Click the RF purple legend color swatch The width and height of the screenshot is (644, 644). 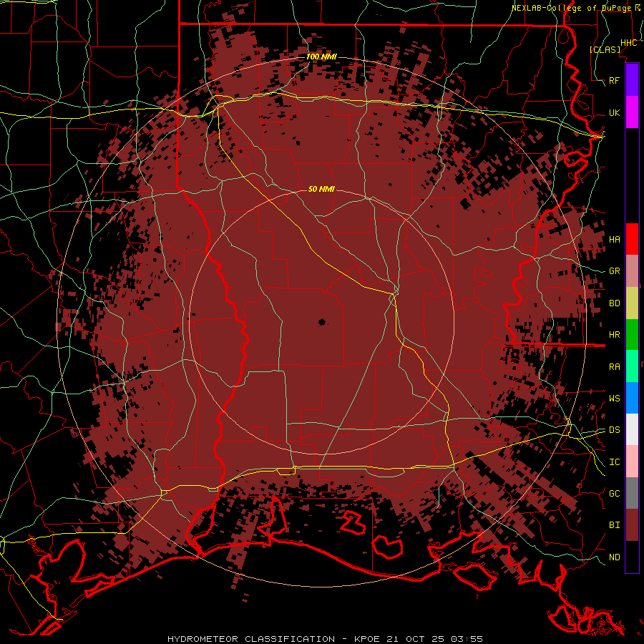(632, 80)
